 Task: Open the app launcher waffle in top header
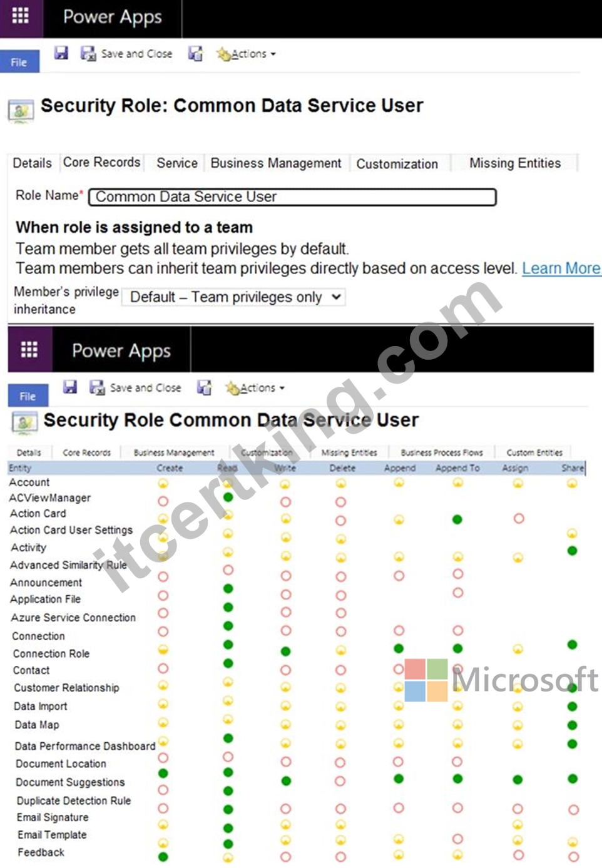coord(21,16)
